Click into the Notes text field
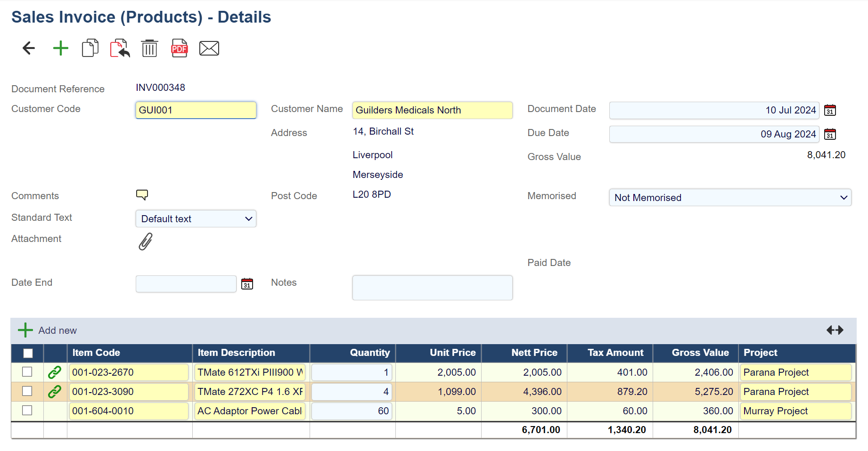 point(432,288)
